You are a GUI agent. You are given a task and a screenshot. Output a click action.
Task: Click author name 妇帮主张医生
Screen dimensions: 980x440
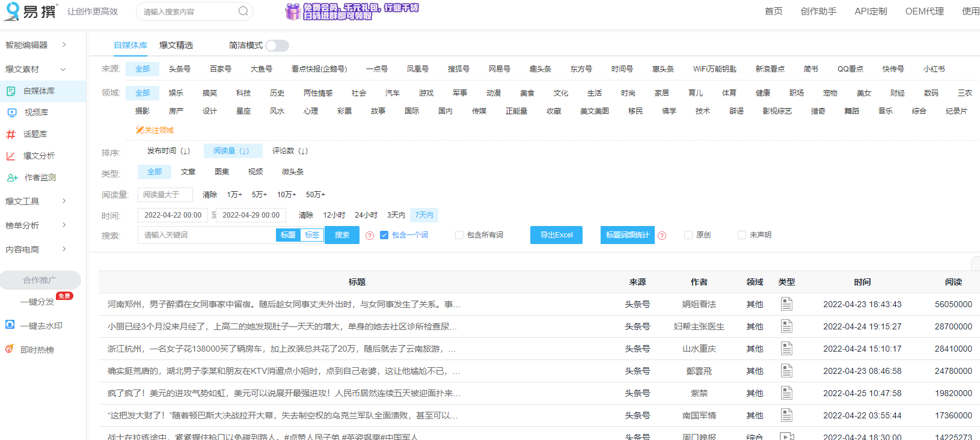[x=699, y=326]
